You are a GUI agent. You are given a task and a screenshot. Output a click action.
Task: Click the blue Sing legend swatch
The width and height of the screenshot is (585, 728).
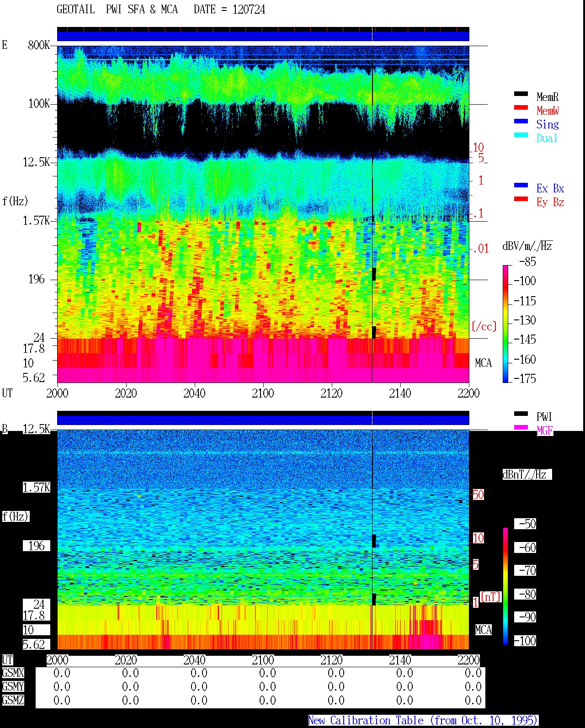click(521, 121)
